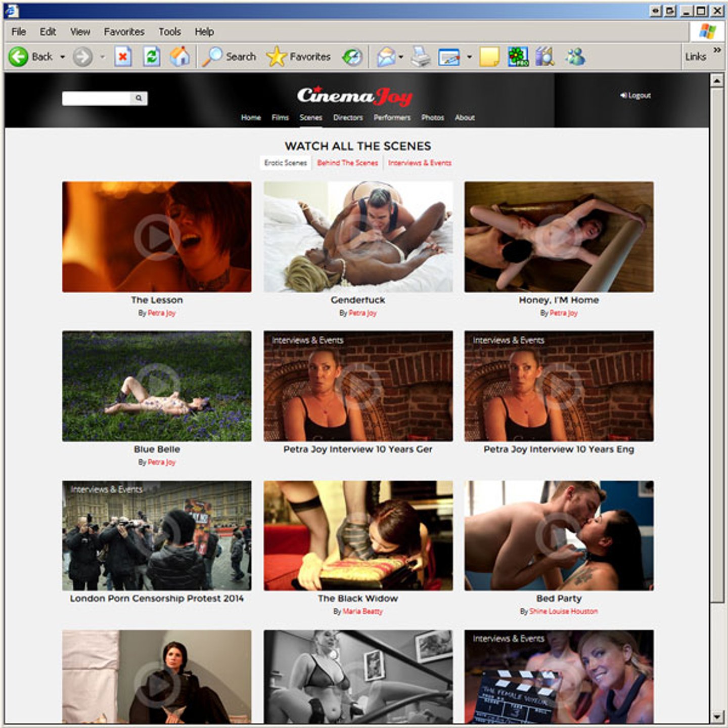Click the Logout link
The image size is (728, 728).
[x=636, y=95]
